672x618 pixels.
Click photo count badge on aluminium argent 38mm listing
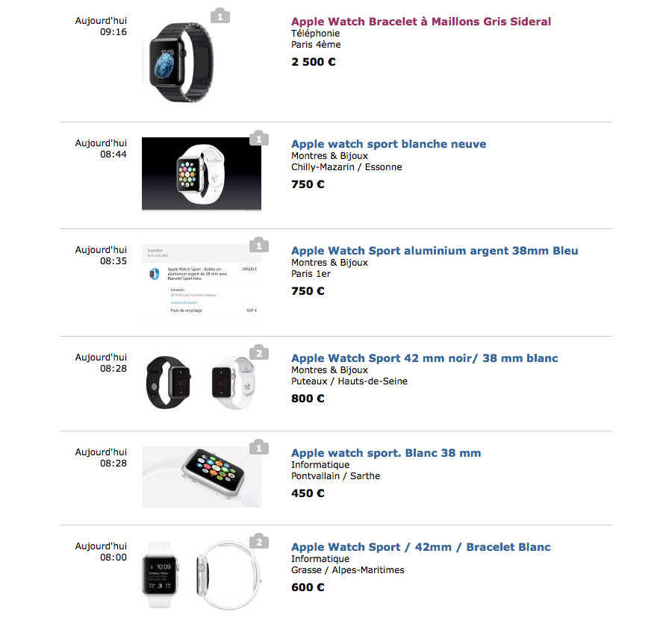pos(259,245)
